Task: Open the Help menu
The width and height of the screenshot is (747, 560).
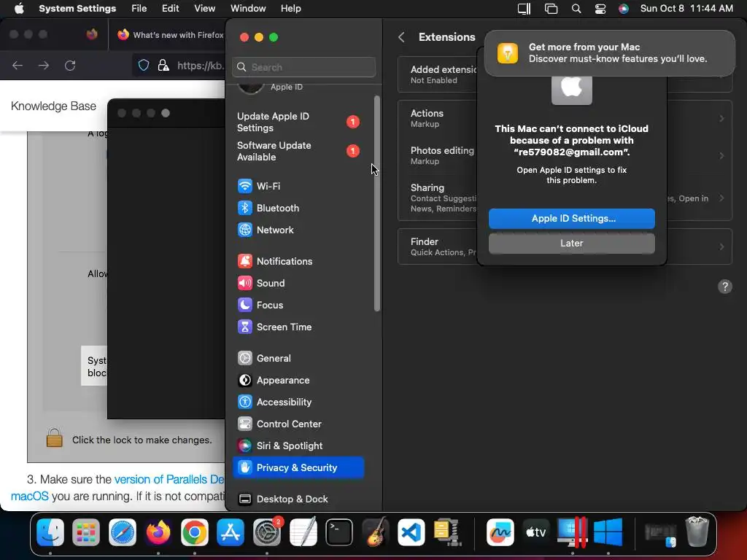Action: [290, 9]
